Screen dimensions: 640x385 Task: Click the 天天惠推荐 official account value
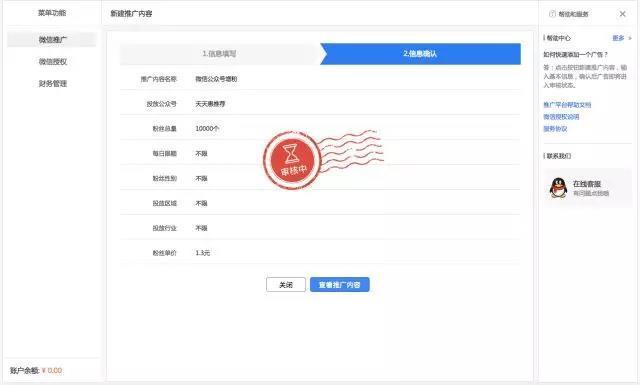pyautogui.click(x=210, y=104)
